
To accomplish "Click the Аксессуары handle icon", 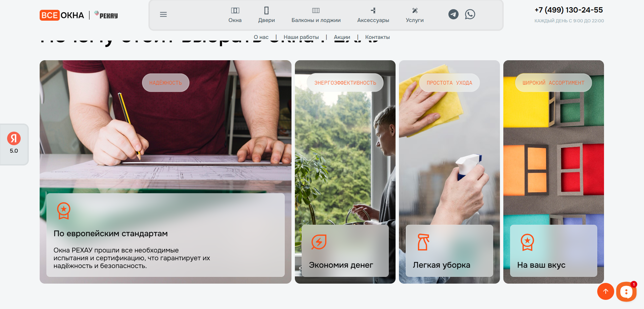I will [x=373, y=10].
